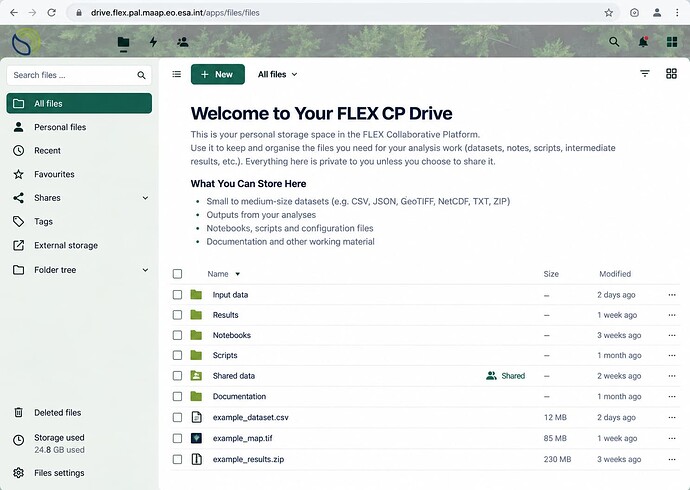Open actions menu for example_results.zip
690x490 pixels.
[x=672, y=459]
